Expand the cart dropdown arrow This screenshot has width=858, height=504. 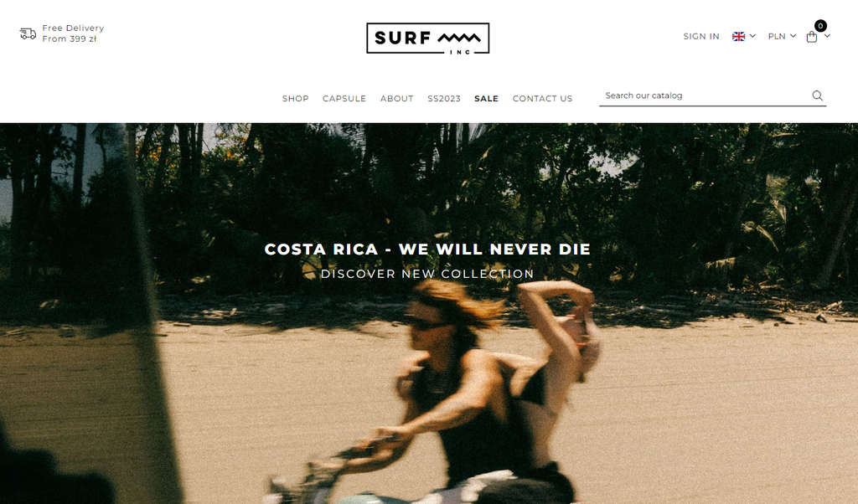pyautogui.click(x=827, y=36)
